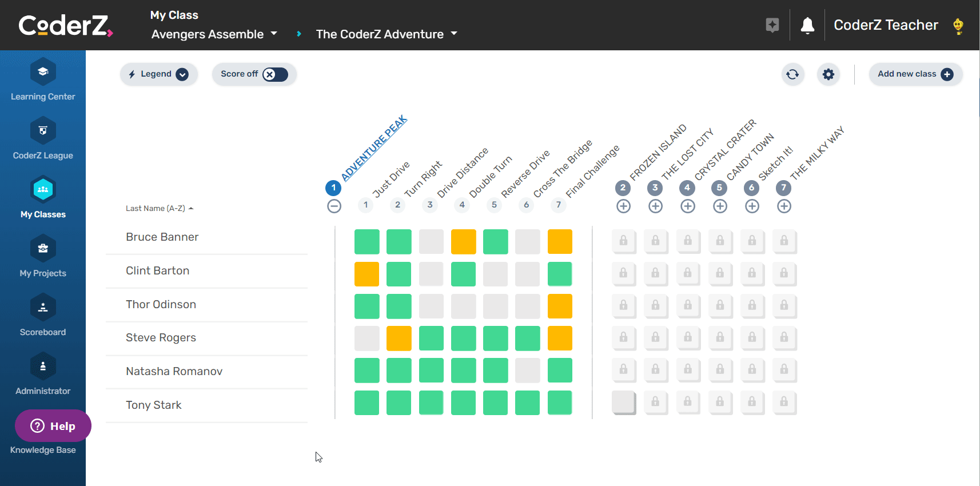This screenshot has width=980, height=486.
Task: Refresh the class progress data
Action: [x=792, y=74]
